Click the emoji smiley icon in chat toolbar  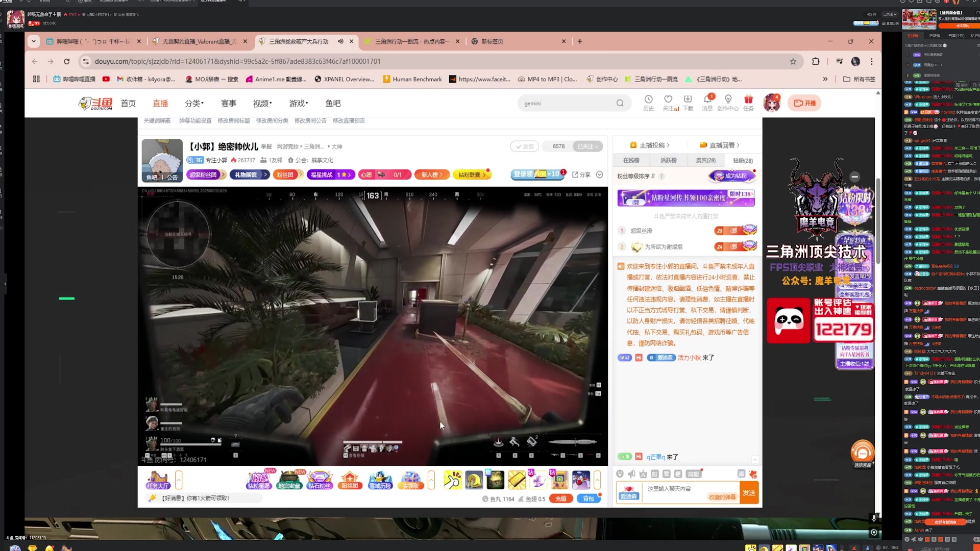tap(620, 474)
